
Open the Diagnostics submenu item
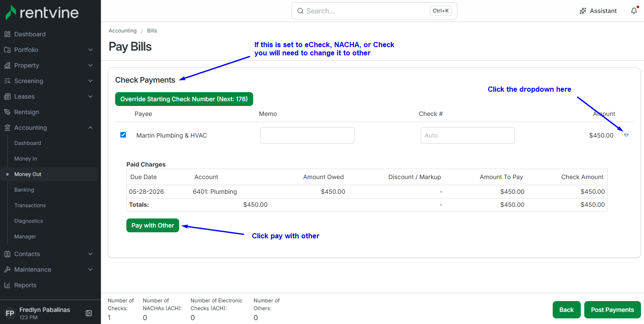point(29,221)
